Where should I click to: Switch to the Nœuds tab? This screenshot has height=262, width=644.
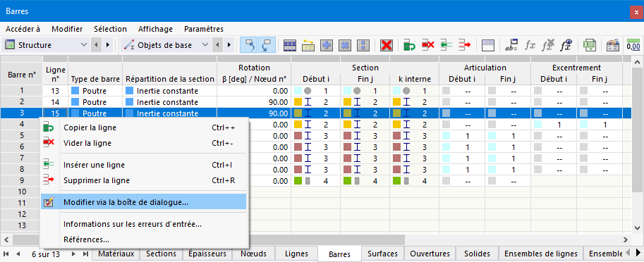pyautogui.click(x=253, y=254)
